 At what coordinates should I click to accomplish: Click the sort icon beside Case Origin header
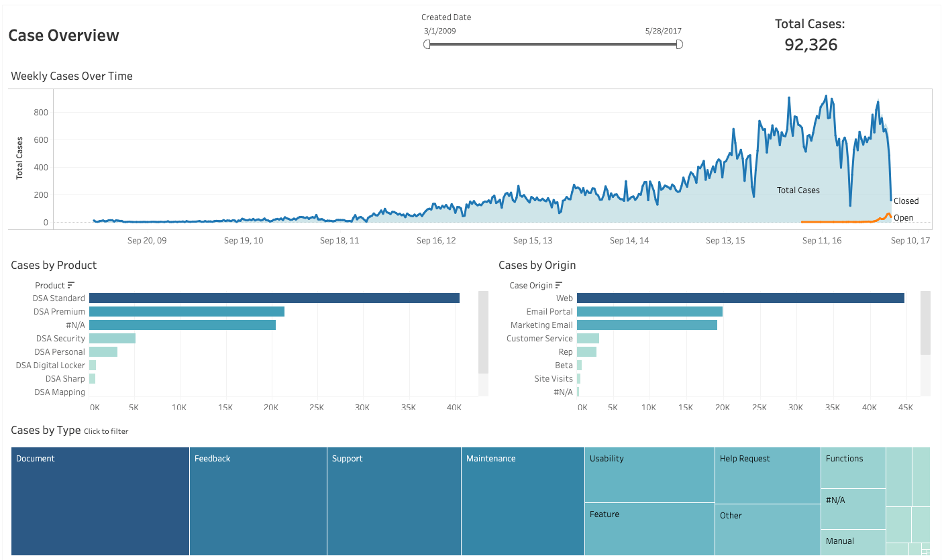pos(559,285)
